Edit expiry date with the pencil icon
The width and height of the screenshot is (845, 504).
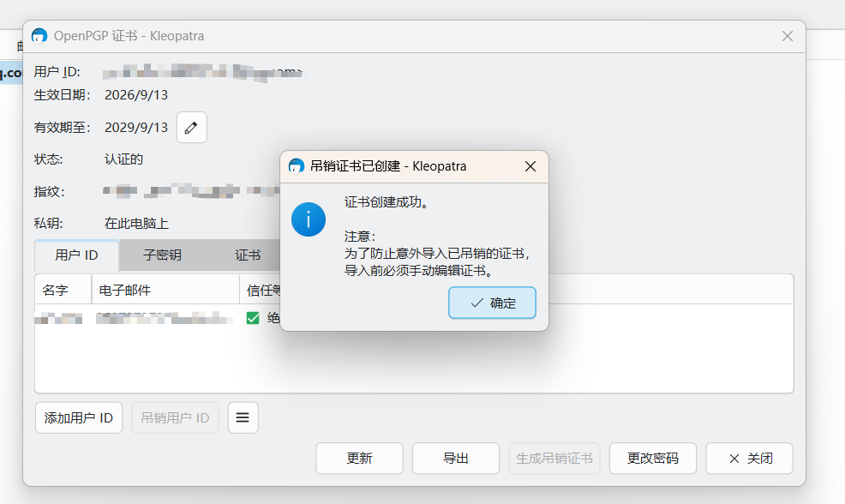coord(192,128)
